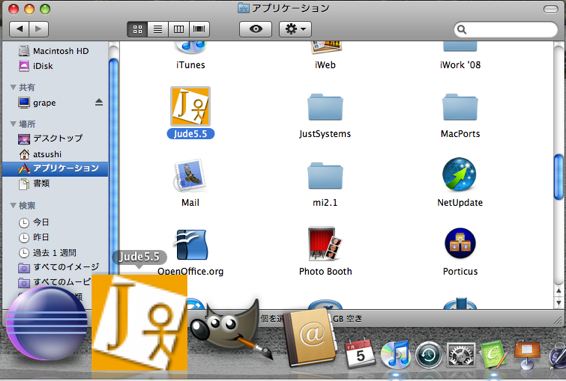Switch to icon view mode
Screen dimensions: 566x381
(138, 29)
